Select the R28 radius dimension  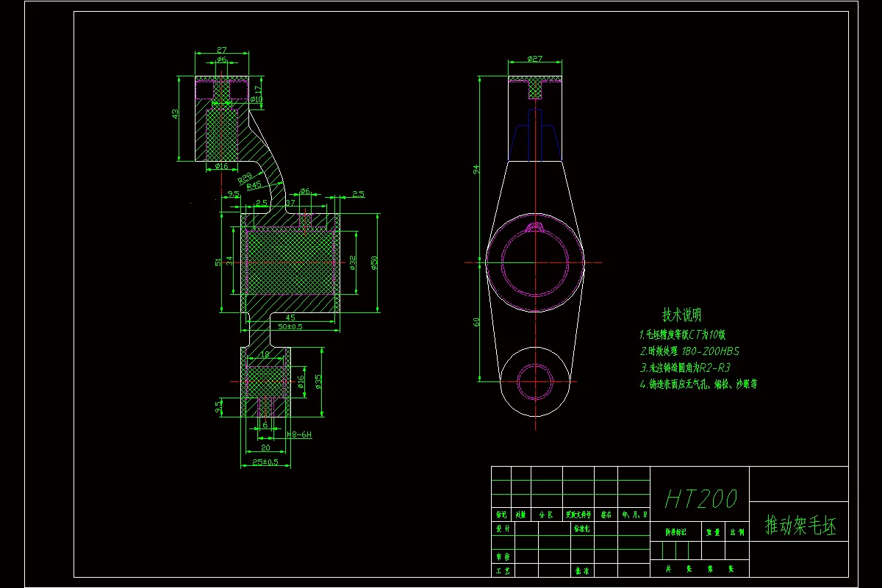point(245,177)
